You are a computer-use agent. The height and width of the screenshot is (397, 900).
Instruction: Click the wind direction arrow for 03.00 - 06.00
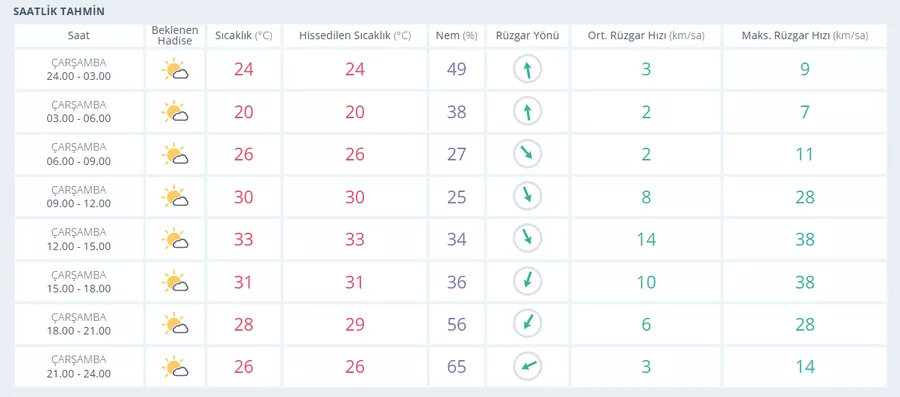[x=527, y=112]
